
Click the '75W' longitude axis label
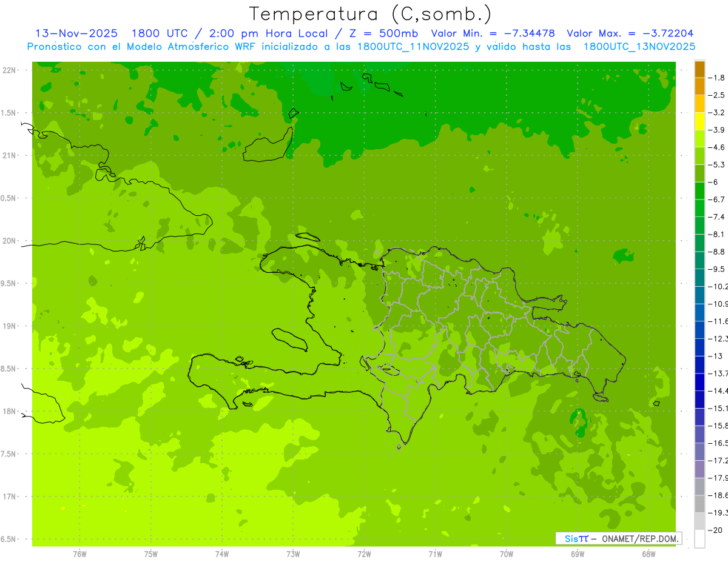(x=151, y=554)
